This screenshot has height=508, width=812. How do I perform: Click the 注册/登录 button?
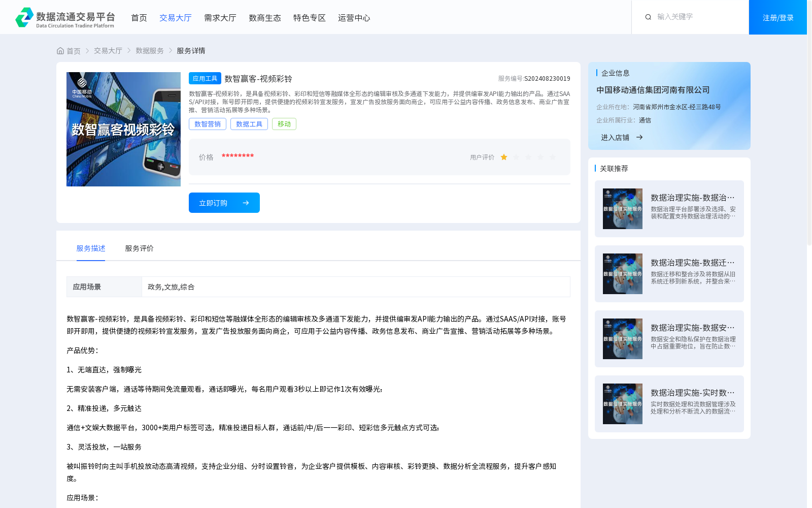778,17
